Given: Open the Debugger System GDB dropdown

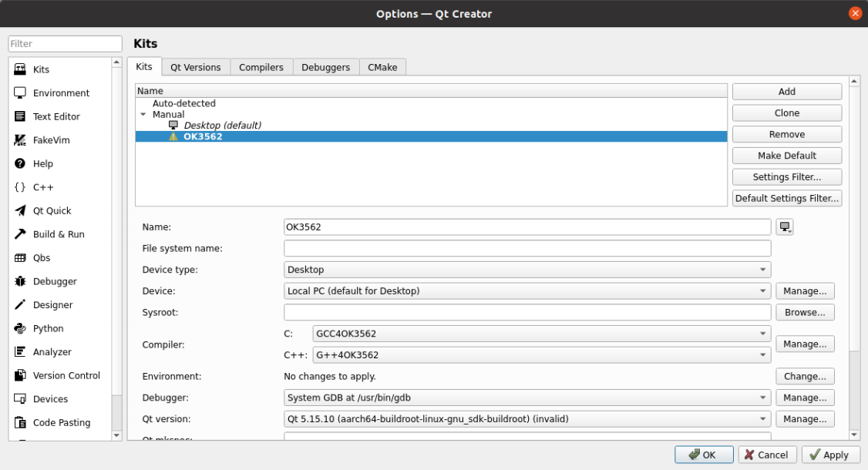Looking at the screenshot, I should [527, 398].
